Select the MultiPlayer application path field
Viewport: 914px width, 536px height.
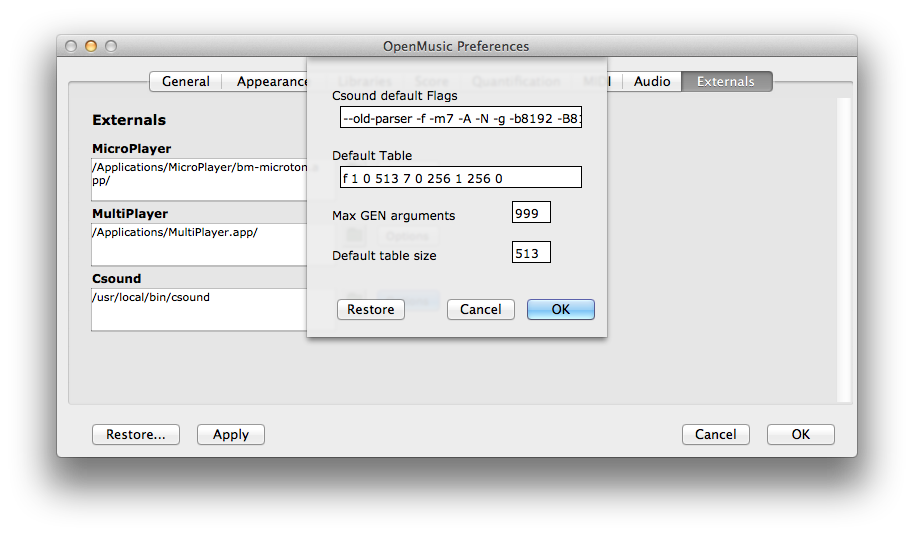(198, 244)
